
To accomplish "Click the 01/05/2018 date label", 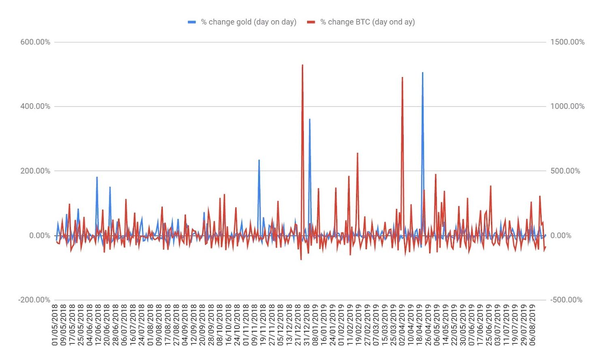I will pos(55,326).
